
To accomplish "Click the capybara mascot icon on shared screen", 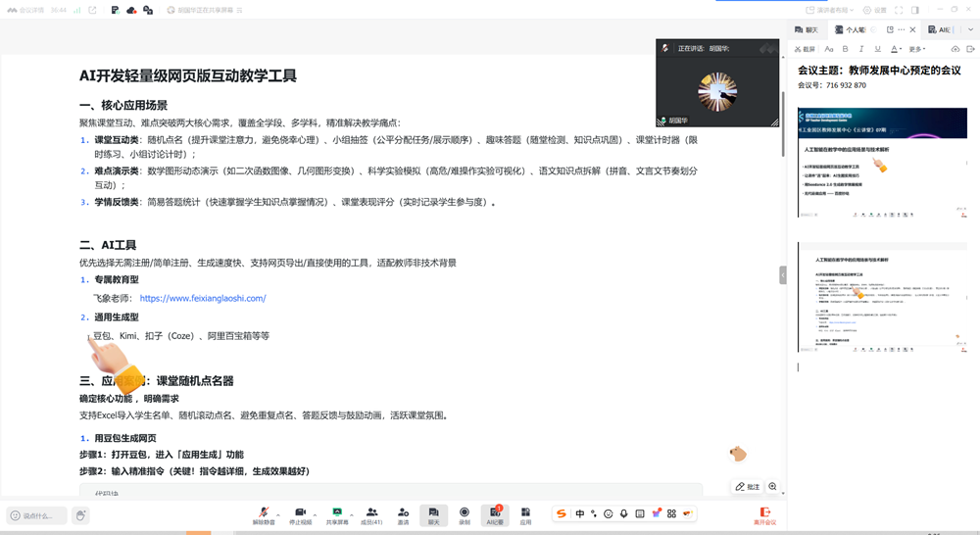I will (738, 454).
